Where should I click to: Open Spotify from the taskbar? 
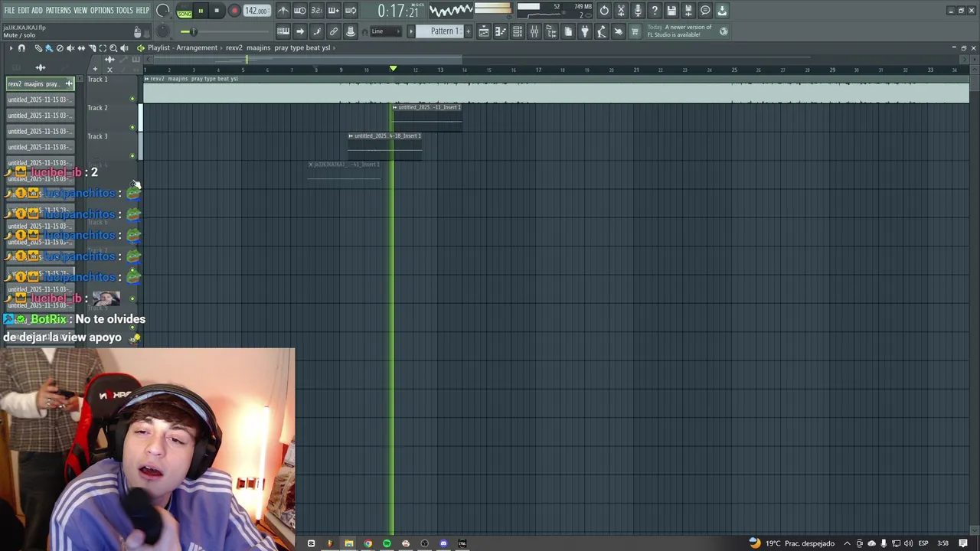click(x=387, y=543)
